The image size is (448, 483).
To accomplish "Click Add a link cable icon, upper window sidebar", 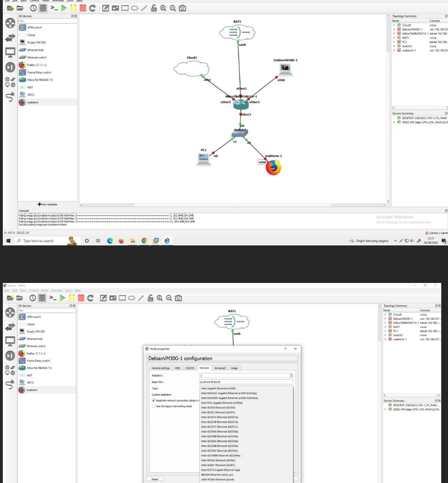I will coord(10,97).
